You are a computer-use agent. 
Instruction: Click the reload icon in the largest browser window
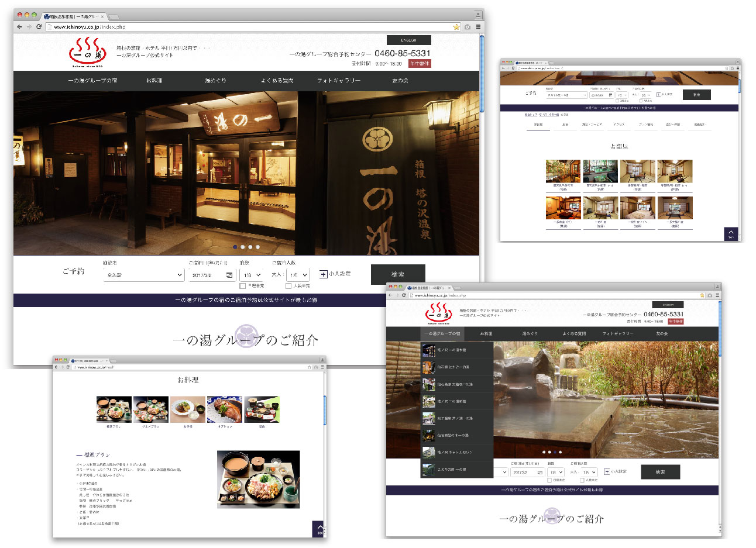coord(39,27)
